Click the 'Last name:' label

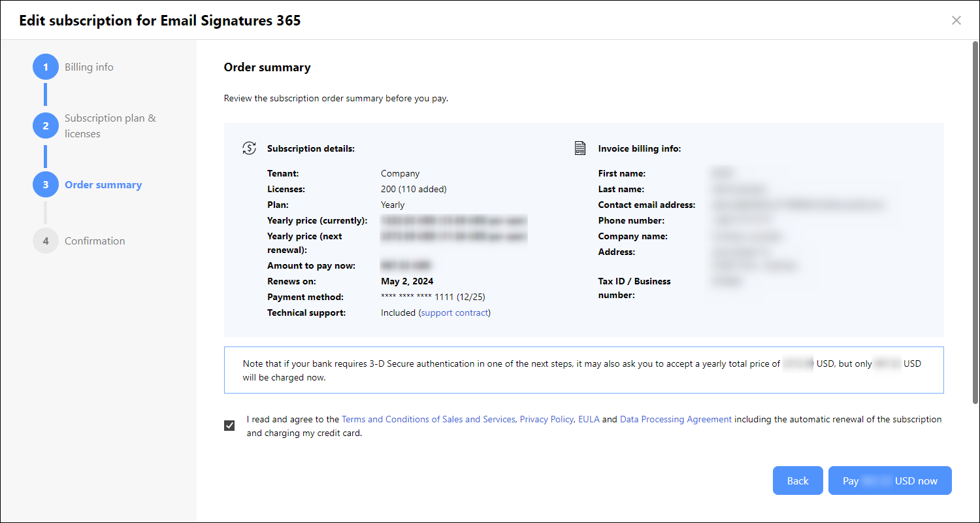(x=621, y=189)
